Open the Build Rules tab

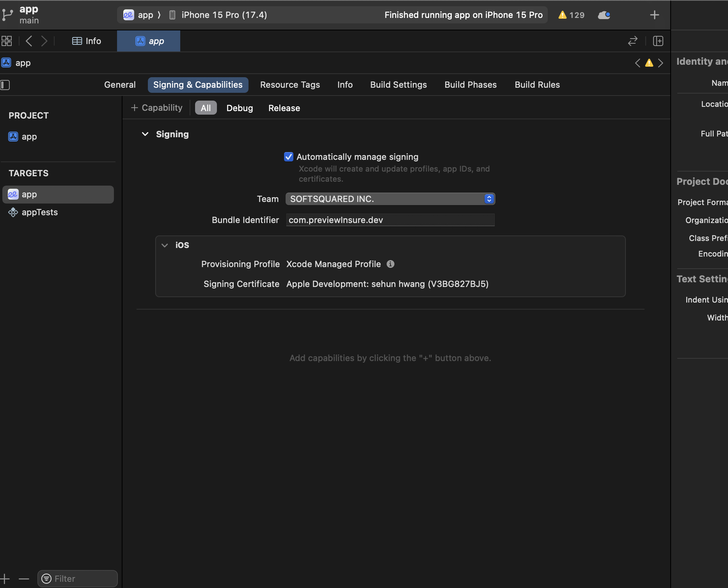[x=537, y=85]
